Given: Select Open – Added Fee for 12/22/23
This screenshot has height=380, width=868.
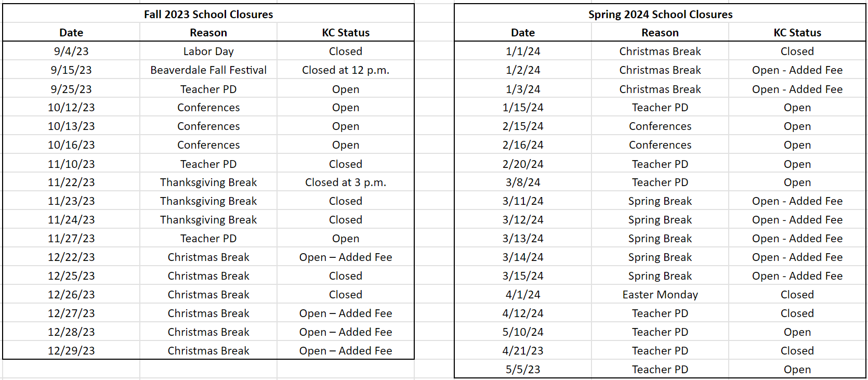Looking at the screenshot, I should pyautogui.click(x=346, y=257).
